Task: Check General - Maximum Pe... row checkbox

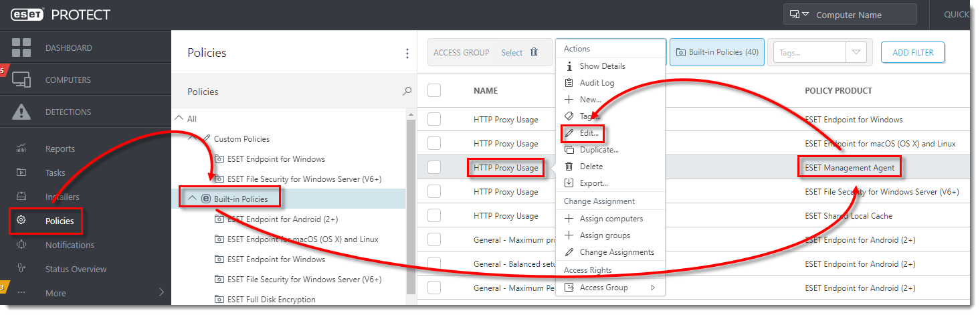Action: pos(434,288)
